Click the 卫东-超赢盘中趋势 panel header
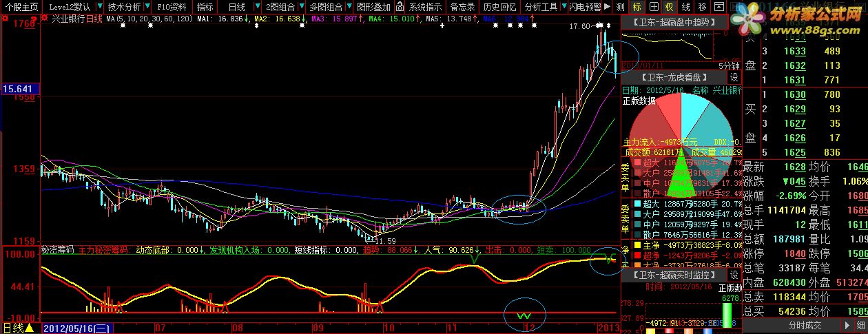This screenshot has height=334, width=868. (674, 22)
